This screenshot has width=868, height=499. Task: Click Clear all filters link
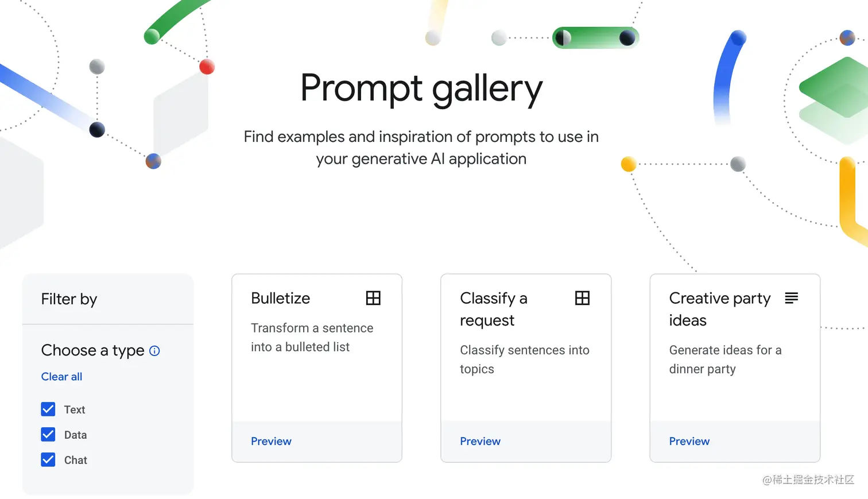(61, 377)
